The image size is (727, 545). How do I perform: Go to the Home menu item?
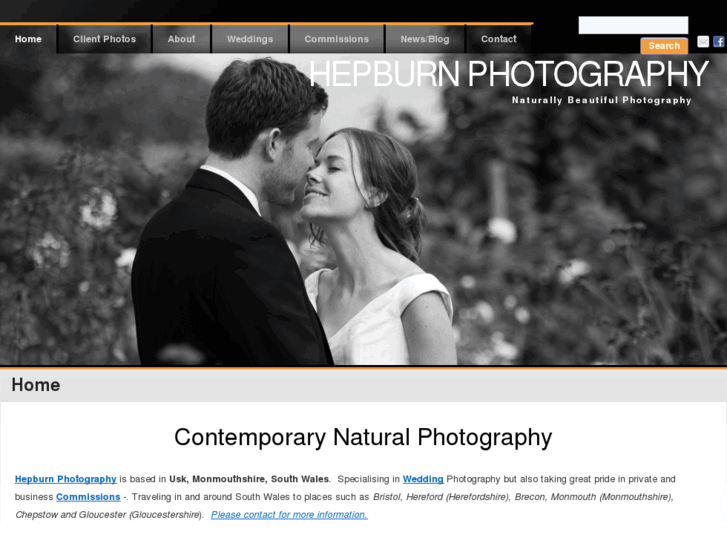click(x=28, y=39)
